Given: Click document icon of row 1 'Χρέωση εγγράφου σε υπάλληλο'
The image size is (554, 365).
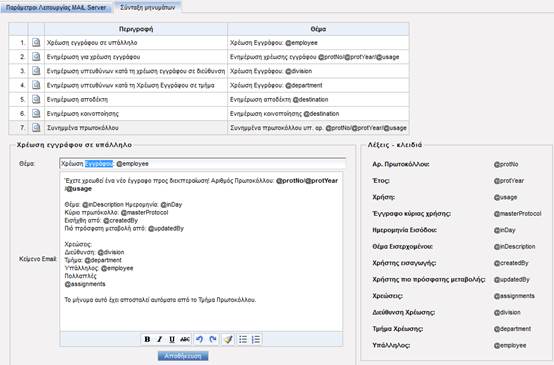Looking at the screenshot, I should pos(36,42).
